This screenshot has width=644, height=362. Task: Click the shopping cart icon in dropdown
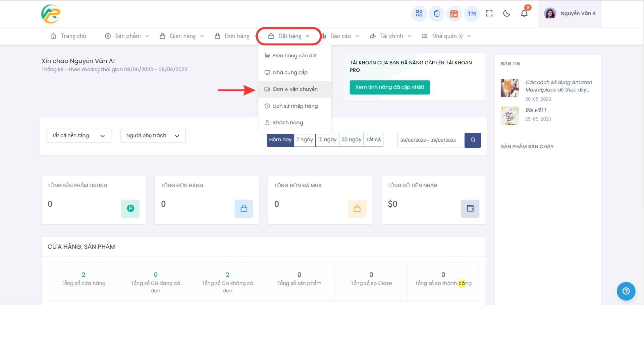pos(267,56)
